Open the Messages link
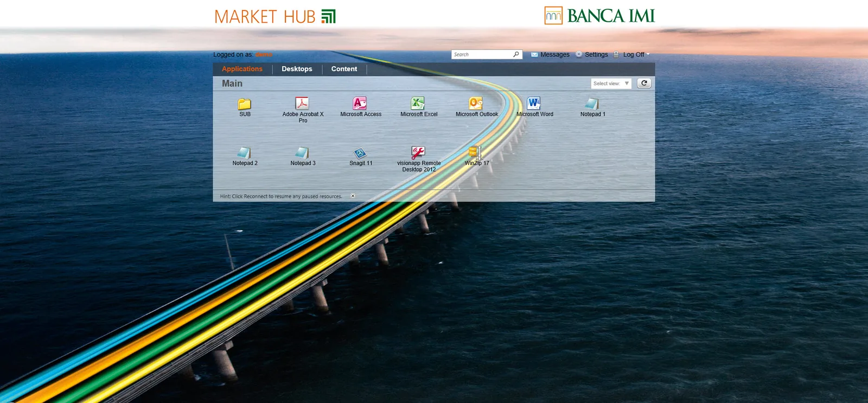The width and height of the screenshot is (868, 403). coord(555,54)
